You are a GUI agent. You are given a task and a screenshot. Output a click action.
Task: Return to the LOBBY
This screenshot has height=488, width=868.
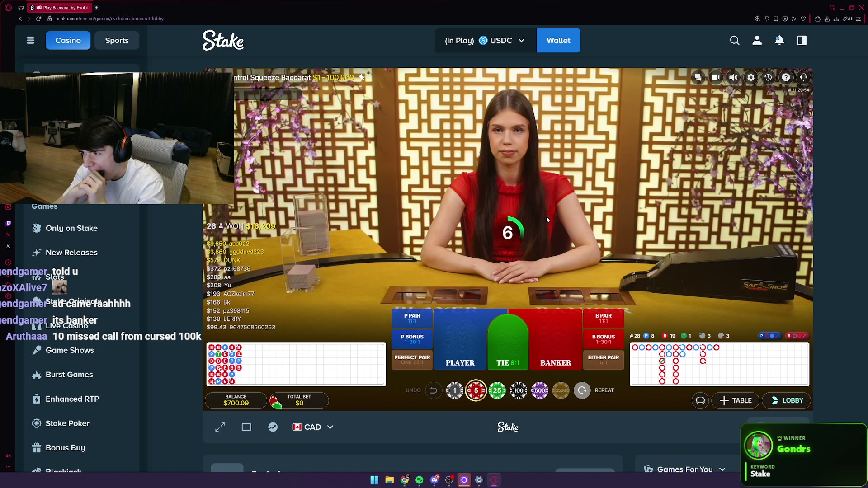tap(787, 400)
